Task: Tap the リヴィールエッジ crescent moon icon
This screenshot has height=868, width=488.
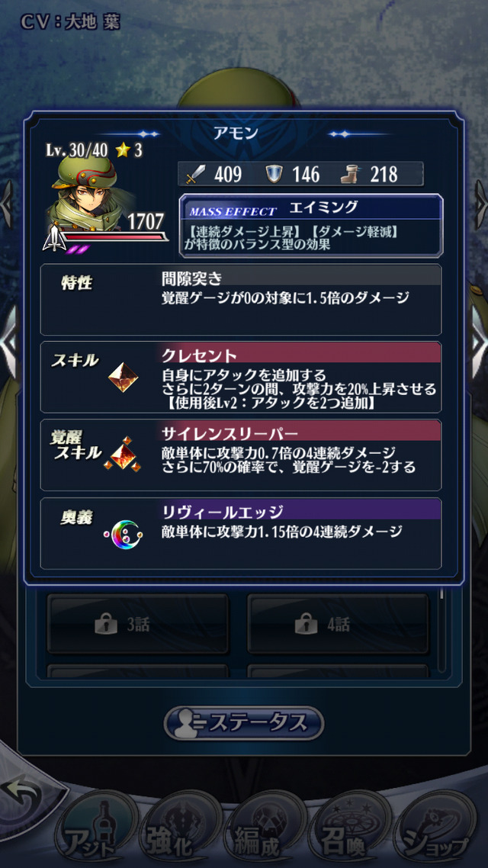Action: [x=123, y=535]
